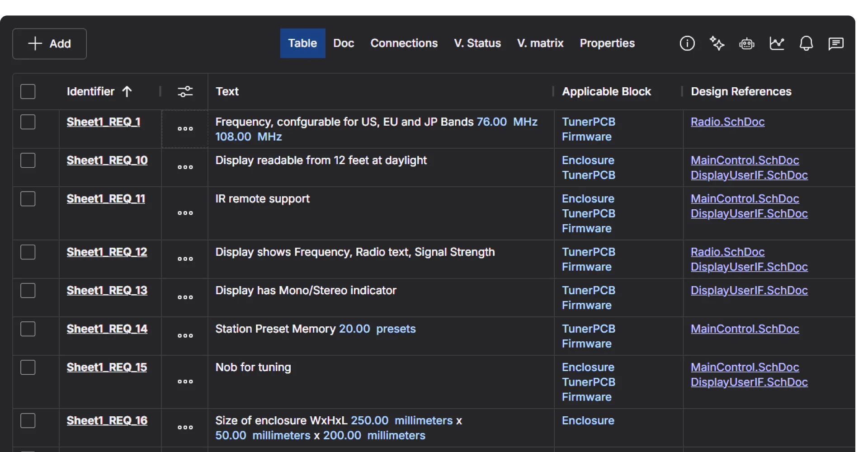Open Radio.SchDoc link in Sheet1_REQ_1 row
The width and height of the screenshot is (868, 452).
[x=727, y=122]
